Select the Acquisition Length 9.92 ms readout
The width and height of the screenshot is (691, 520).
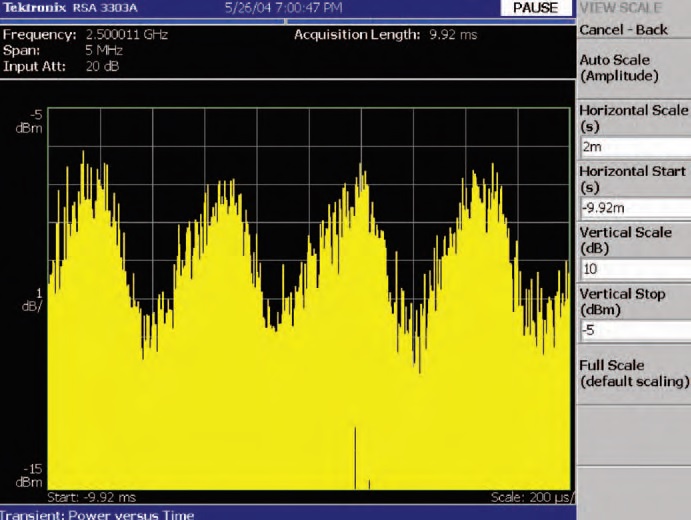coord(382,35)
